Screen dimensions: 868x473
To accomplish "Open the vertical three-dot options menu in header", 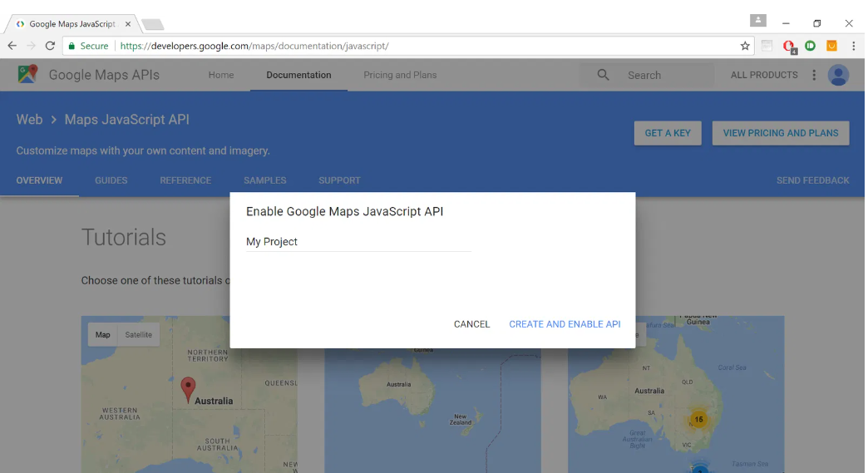I will (x=814, y=75).
